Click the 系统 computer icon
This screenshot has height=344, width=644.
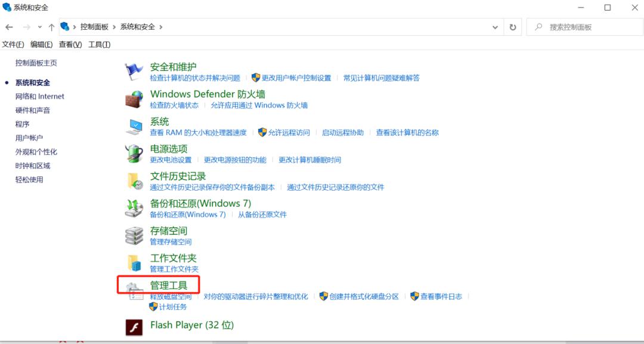tap(134, 126)
